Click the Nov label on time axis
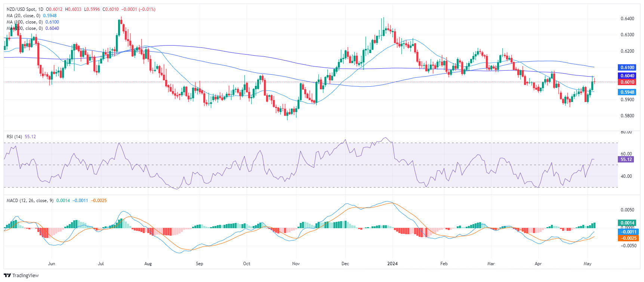 pos(296,264)
